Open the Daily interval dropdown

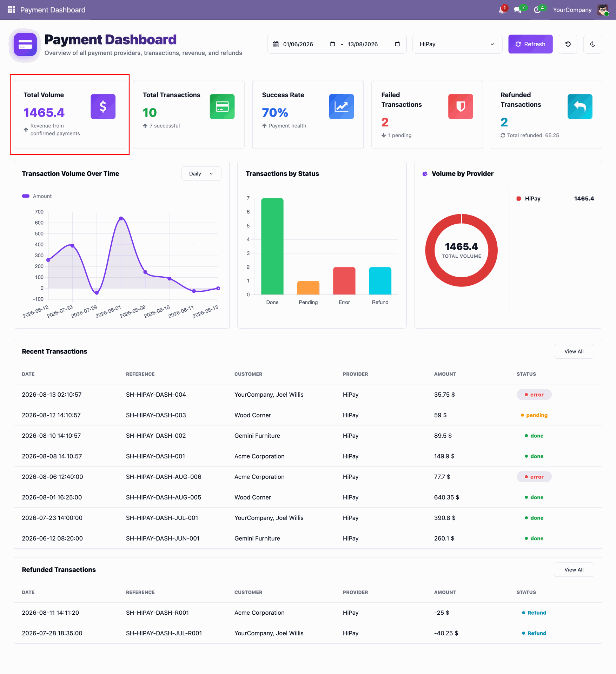pos(201,174)
